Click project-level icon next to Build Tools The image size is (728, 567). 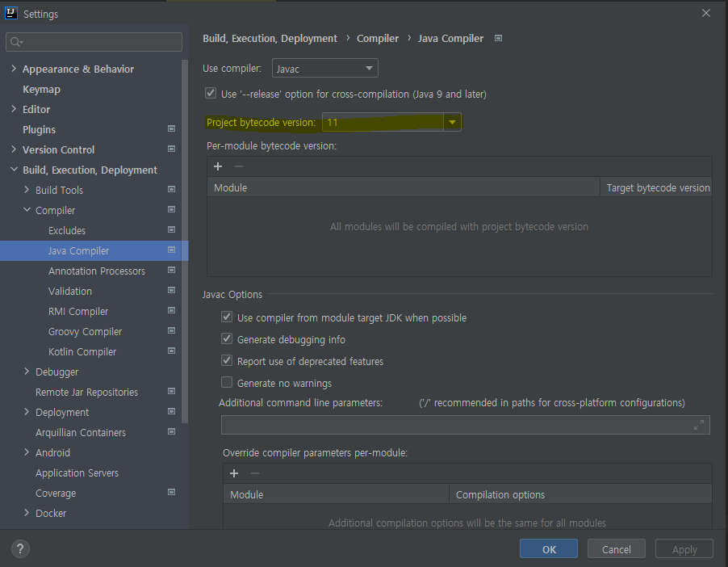[171, 189]
